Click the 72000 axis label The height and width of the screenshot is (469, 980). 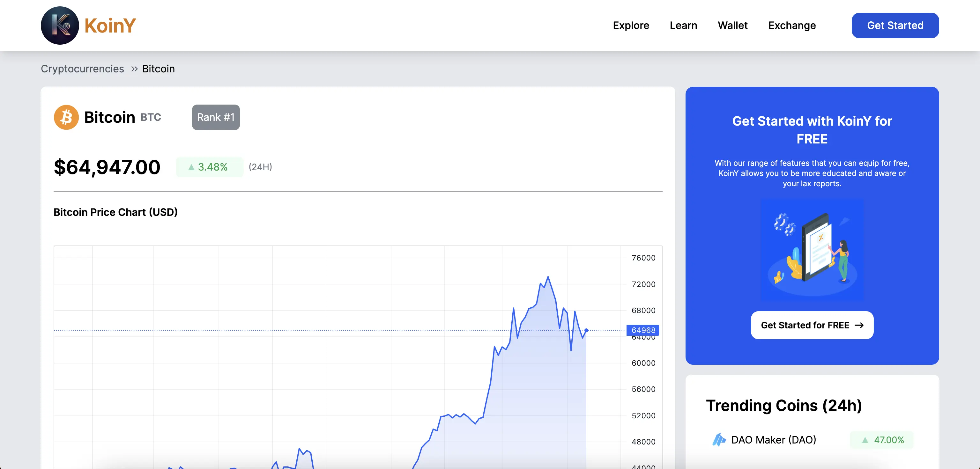pyautogui.click(x=643, y=284)
